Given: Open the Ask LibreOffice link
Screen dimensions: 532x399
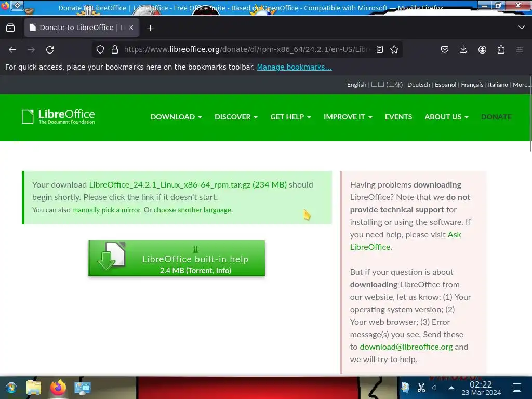Looking at the screenshot, I should (x=405, y=241).
